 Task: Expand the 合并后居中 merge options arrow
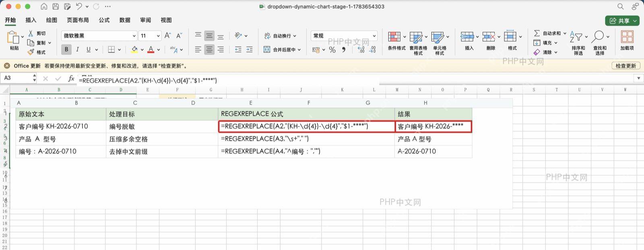pyautogui.click(x=299, y=50)
